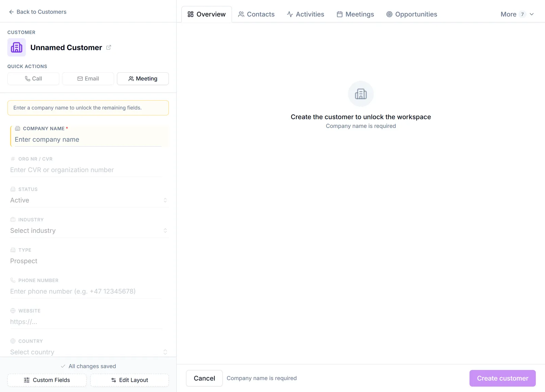Open external link icon beside Unnamed Customer
The height and width of the screenshot is (392, 545).
(109, 47)
